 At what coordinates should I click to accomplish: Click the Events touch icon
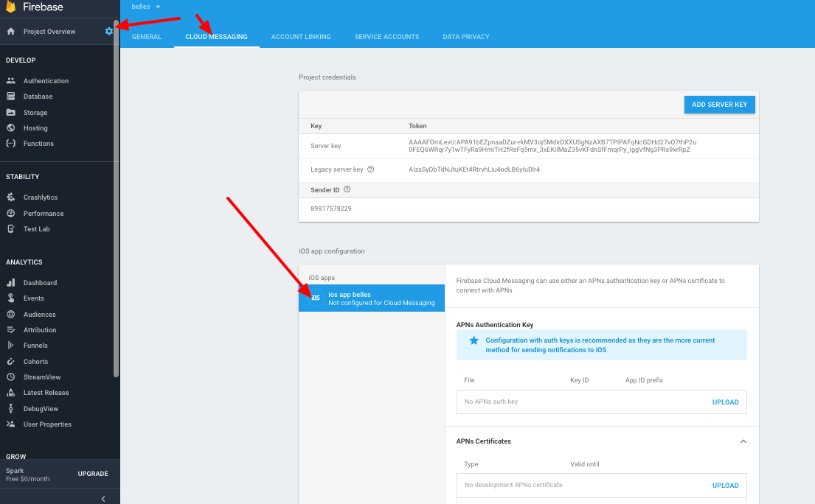(x=10, y=298)
